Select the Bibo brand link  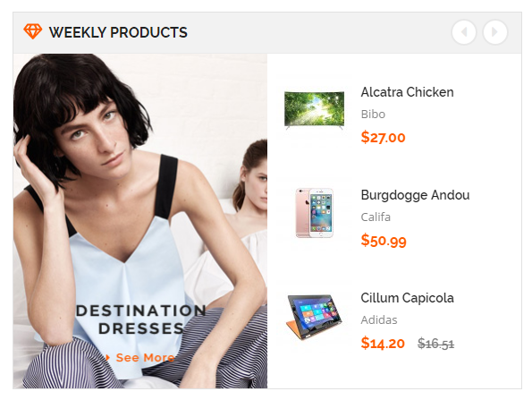click(x=373, y=114)
